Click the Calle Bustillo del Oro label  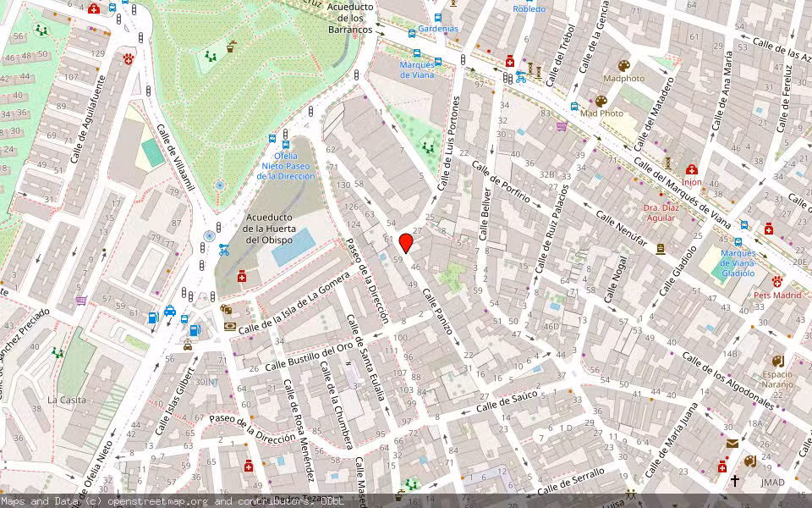tap(309, 357)
